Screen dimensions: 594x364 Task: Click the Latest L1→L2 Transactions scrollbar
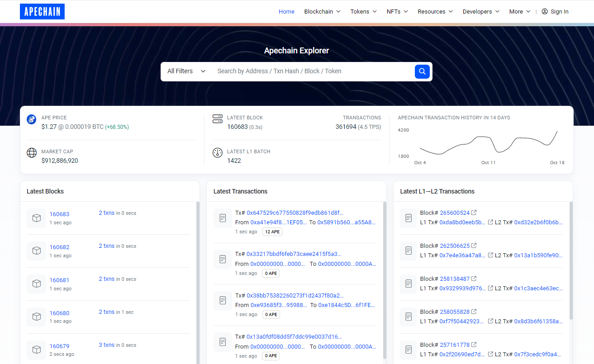pos(571,260)
